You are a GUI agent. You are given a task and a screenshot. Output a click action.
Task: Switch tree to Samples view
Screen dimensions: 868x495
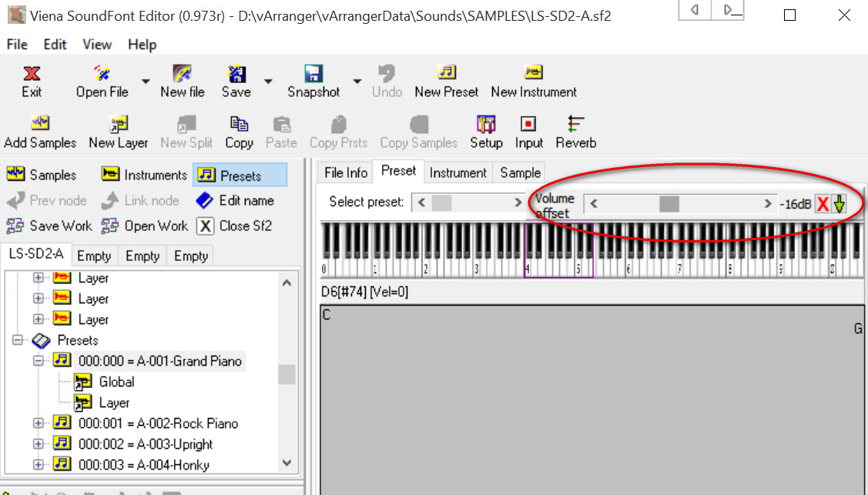tap(42, 175)
